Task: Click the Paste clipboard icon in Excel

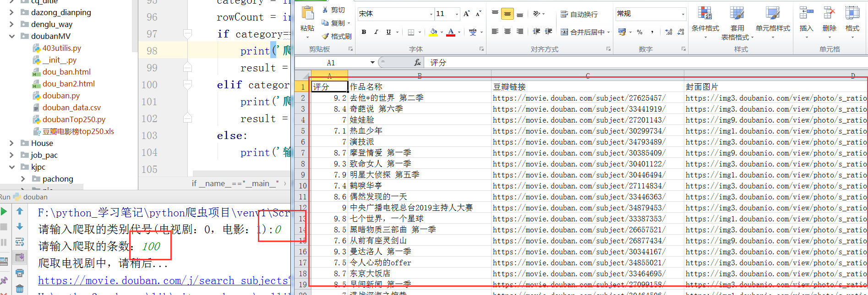Action: (307, 14)
